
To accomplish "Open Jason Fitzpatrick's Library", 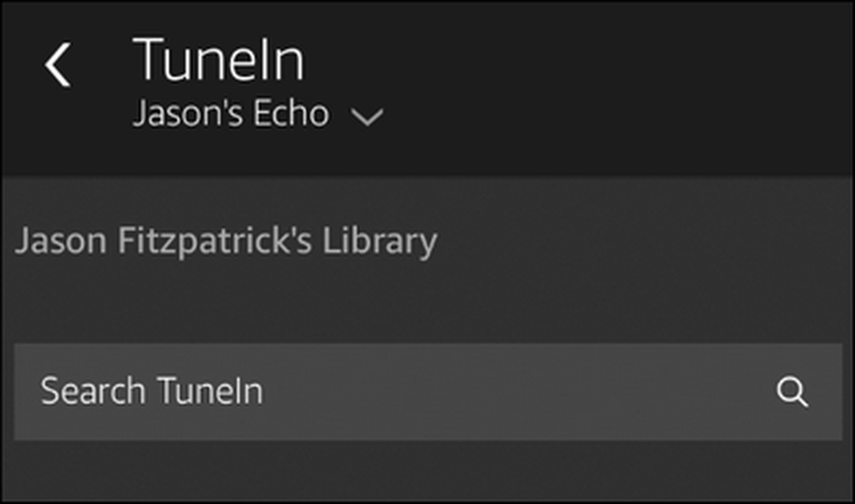I will pyautogui.click(x=226, y=241).
